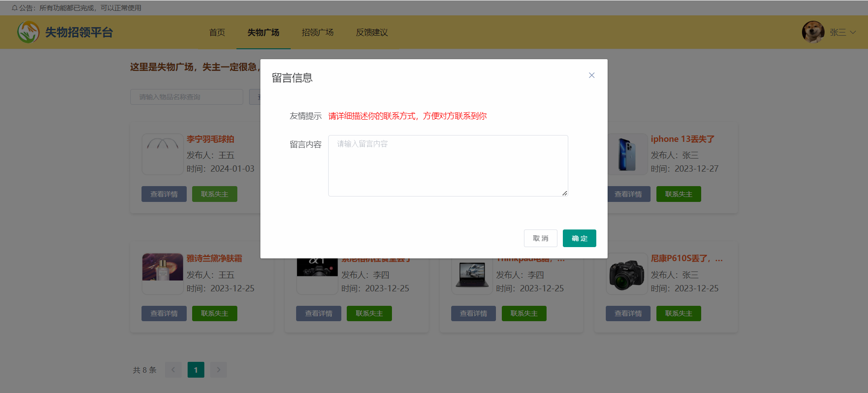Go to the 首页 nav tab
The height and width of the screenshot is (393, 868).
click(x=217, y=33)
